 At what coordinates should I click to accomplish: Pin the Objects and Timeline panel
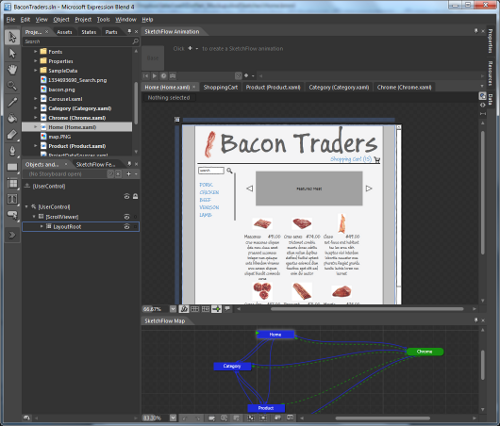click(x=129, y=164)
